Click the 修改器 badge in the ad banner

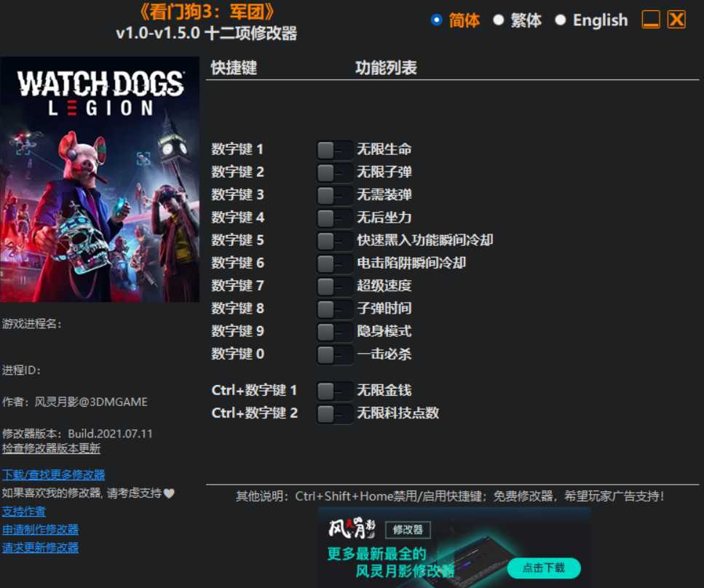[408, 530]
